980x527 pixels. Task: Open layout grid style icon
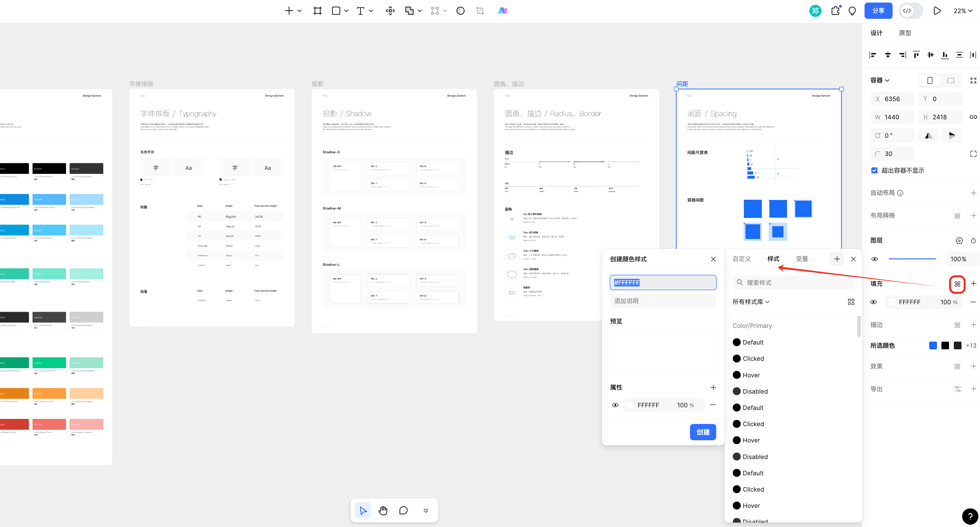(x=957, y=216)
